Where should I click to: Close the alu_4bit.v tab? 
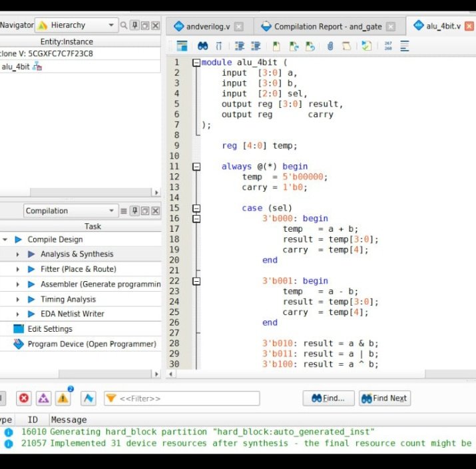[469, 26]
